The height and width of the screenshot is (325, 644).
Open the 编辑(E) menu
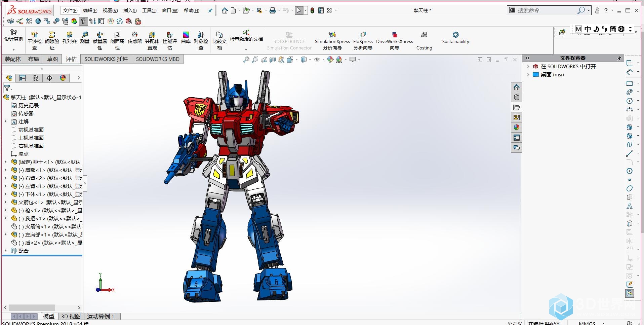click(90, 10)
